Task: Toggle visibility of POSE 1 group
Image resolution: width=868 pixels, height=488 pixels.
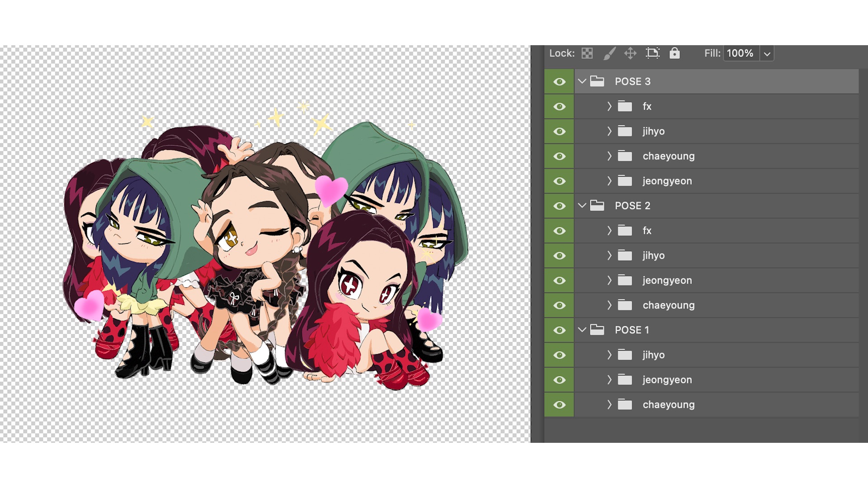Action: 559,330
